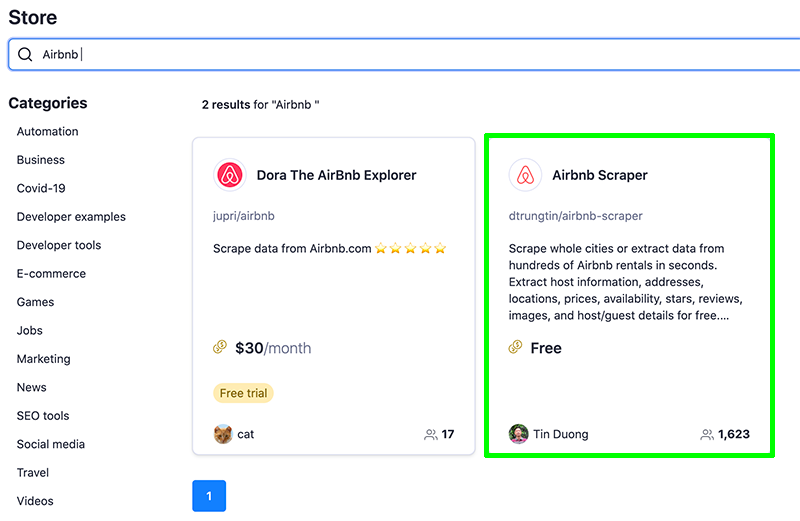Open the Marketing category
Viewport: 800px width, 521px height.
click(x=43, y=359)
